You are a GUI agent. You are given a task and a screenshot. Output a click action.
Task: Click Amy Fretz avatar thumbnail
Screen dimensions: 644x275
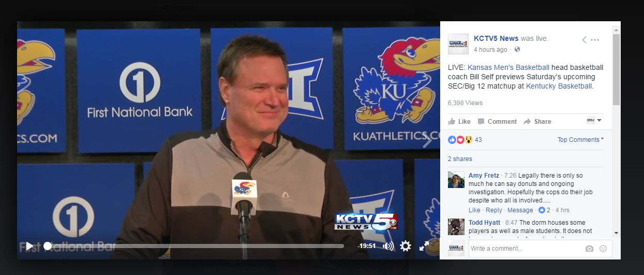coord(456,180)
